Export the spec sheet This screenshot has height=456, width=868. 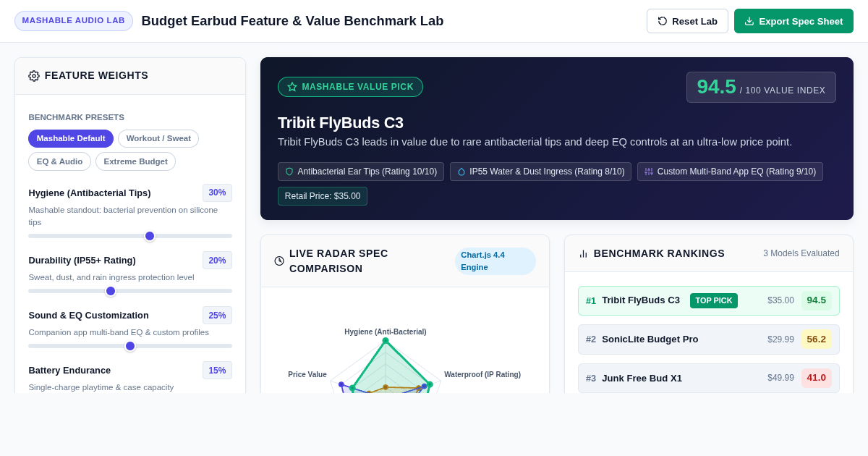(x=793, y=21)
